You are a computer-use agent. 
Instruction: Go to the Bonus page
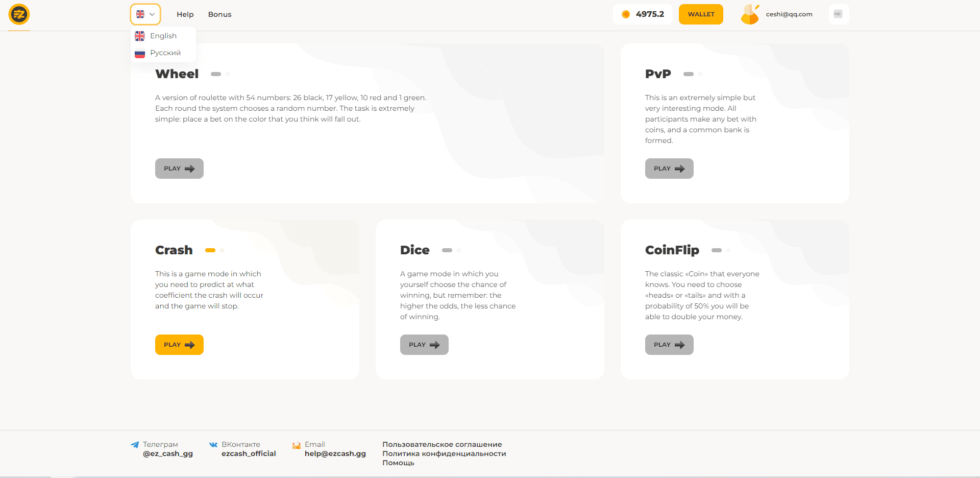tap(219, 14)
